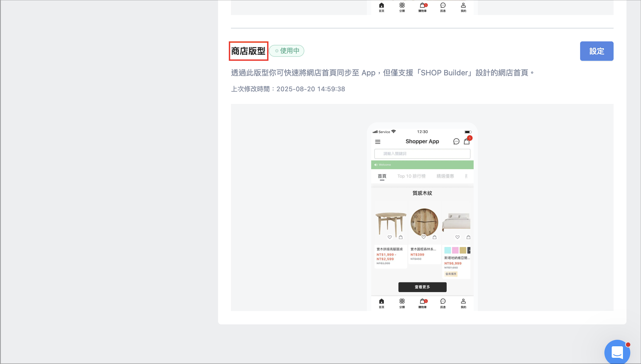Viewport: 641px width, 364px height.
Task: Click the NT$6,999 price label
Action: pos(453,263)
